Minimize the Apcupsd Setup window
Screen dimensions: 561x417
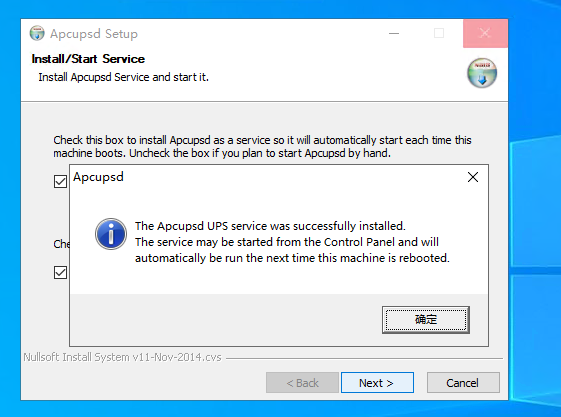point(394,33)
